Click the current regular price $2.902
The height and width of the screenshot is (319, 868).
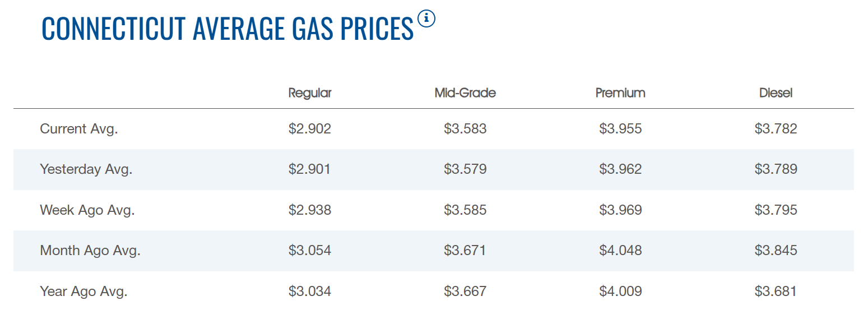pyautogui.click(x=310, y=129)
